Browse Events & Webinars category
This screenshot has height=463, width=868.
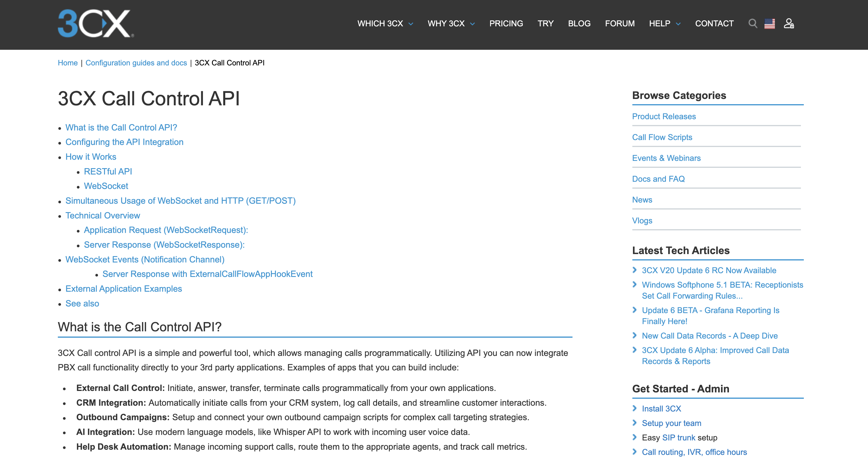666,158
